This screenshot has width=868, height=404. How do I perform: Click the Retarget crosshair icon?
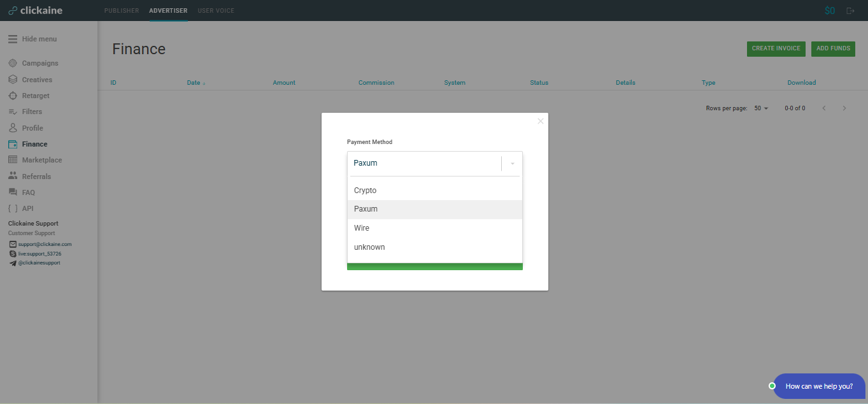(x=13, y=96)
